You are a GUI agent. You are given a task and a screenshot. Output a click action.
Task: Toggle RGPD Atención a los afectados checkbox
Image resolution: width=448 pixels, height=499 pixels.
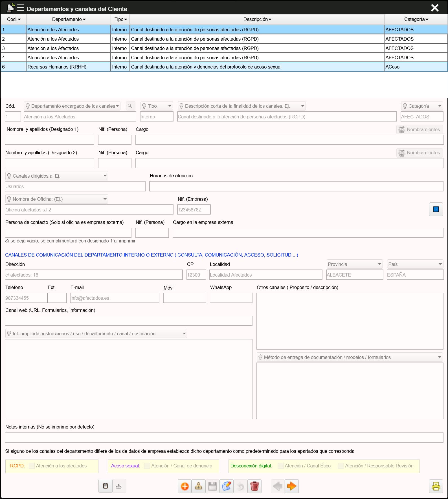(32, 466)
